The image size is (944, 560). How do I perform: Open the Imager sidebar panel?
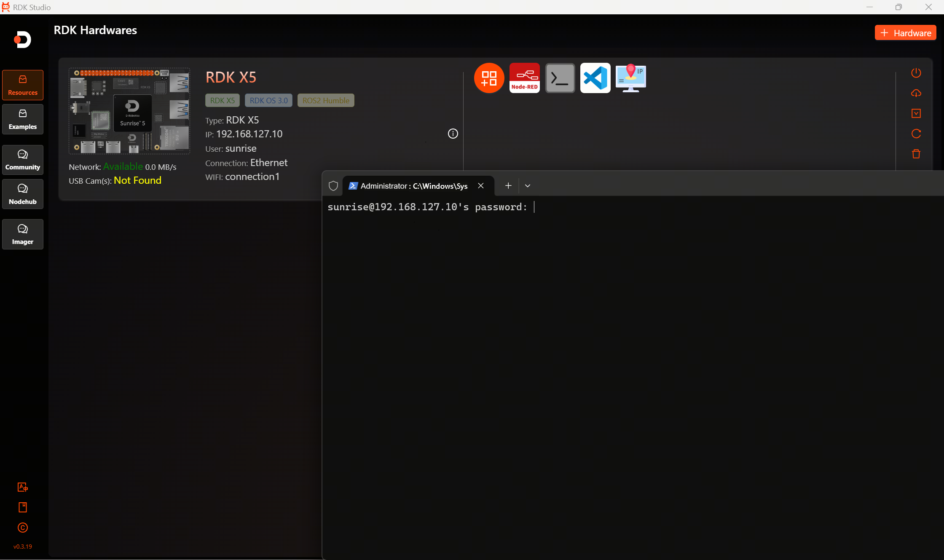click(x=22, y=234)
